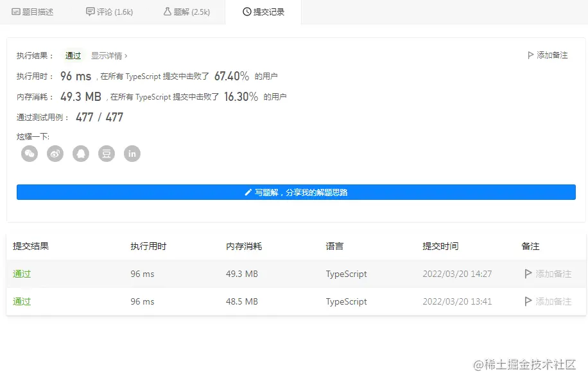Image resolution: width=588 pixels, height=383 pixels.
Task: Click the flask icon on 题解 tab
Action: [168, 12]
